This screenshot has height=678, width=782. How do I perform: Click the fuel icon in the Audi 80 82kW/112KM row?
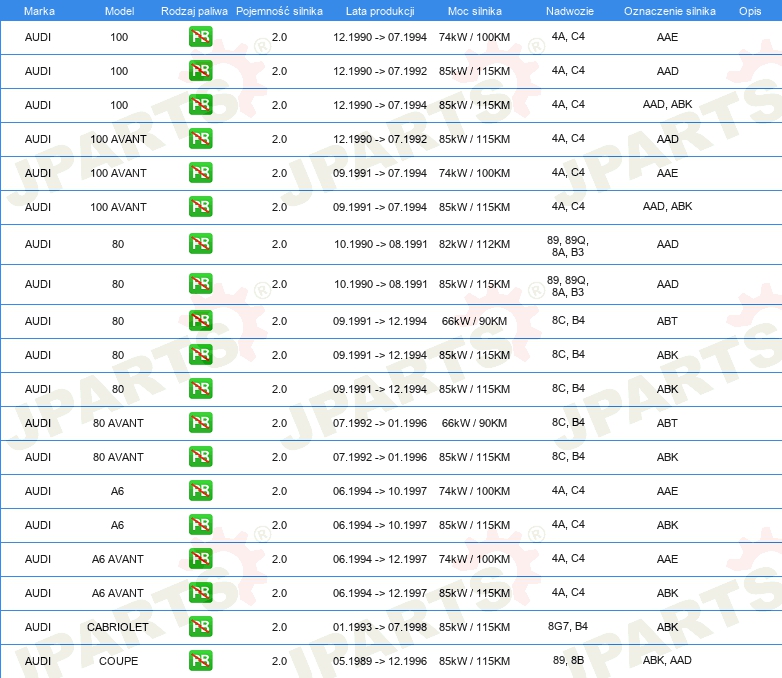coord(200,244)
